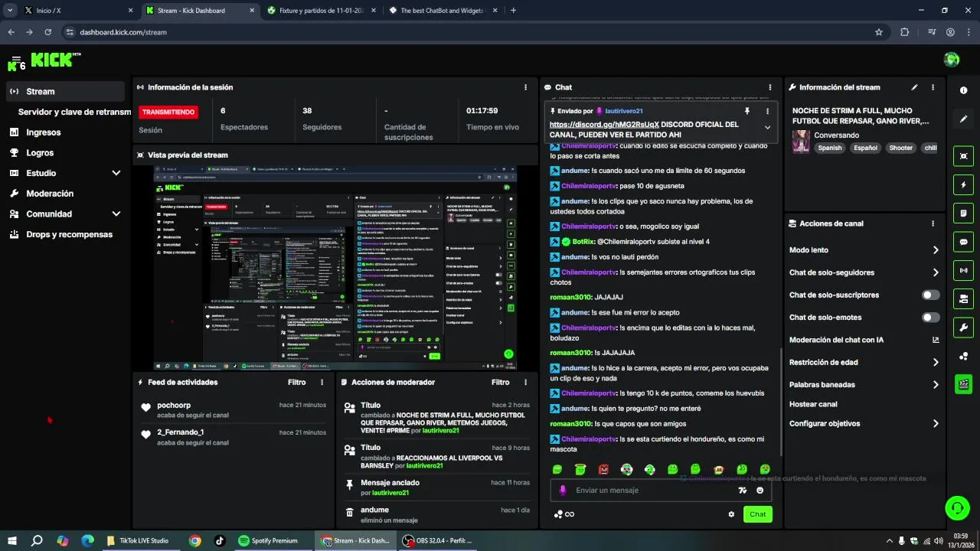Viewport: 980px width, 551px height.
Task: Toggle the wrench moderator widget icon in right rail
Action: (x=963, y=328)
